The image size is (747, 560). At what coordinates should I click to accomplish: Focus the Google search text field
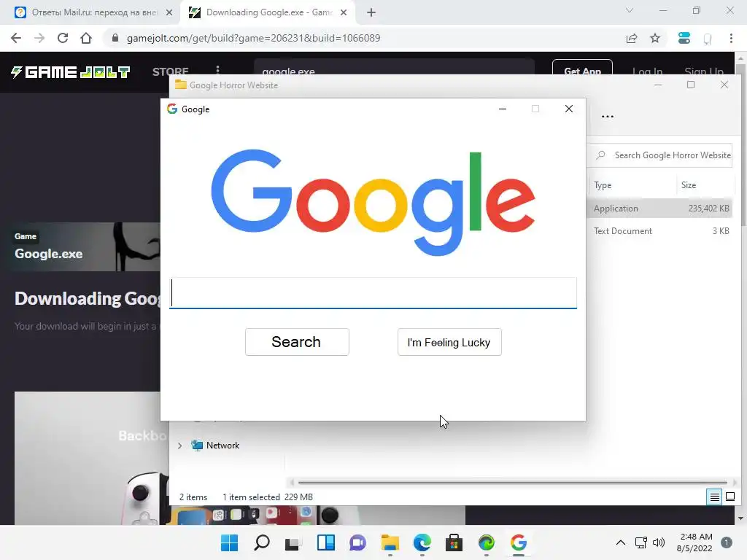pos(373,293)
